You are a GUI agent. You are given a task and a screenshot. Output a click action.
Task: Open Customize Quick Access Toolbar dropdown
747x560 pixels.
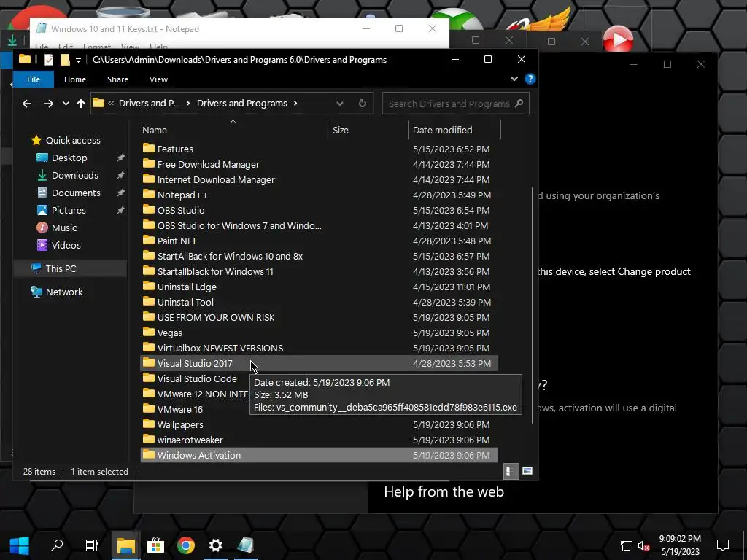tap(79, 60)
